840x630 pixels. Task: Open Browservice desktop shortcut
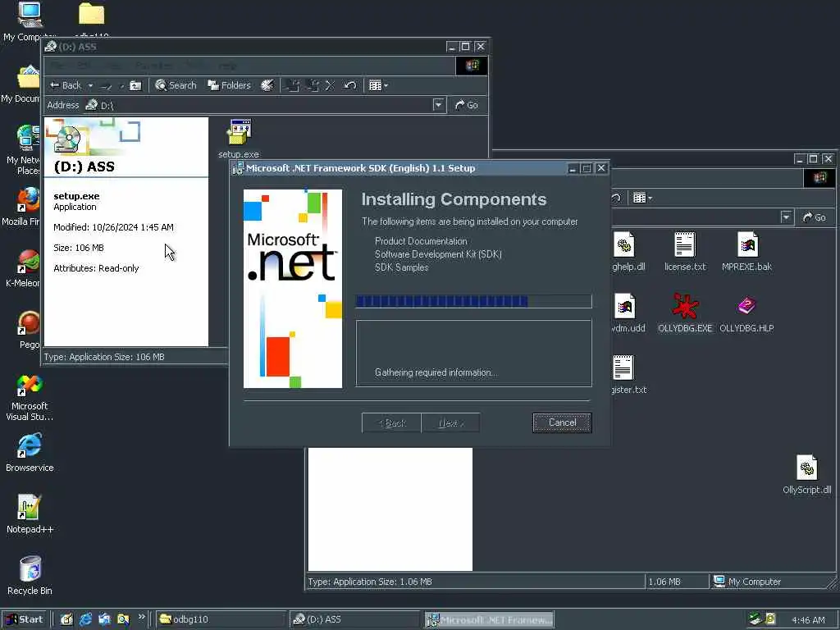tap(30, 453)
